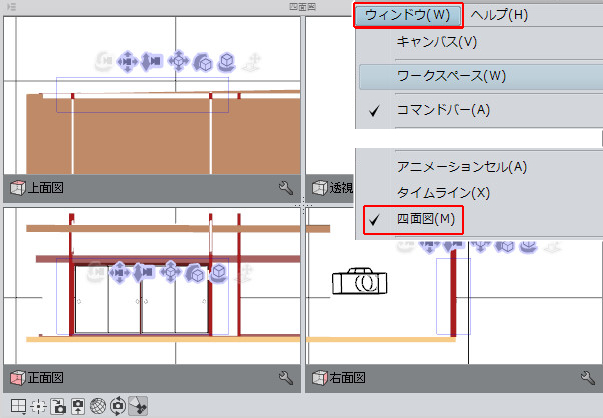Click the zoom camera icon in top view
The image size is (603, 418).
point(151,62)
